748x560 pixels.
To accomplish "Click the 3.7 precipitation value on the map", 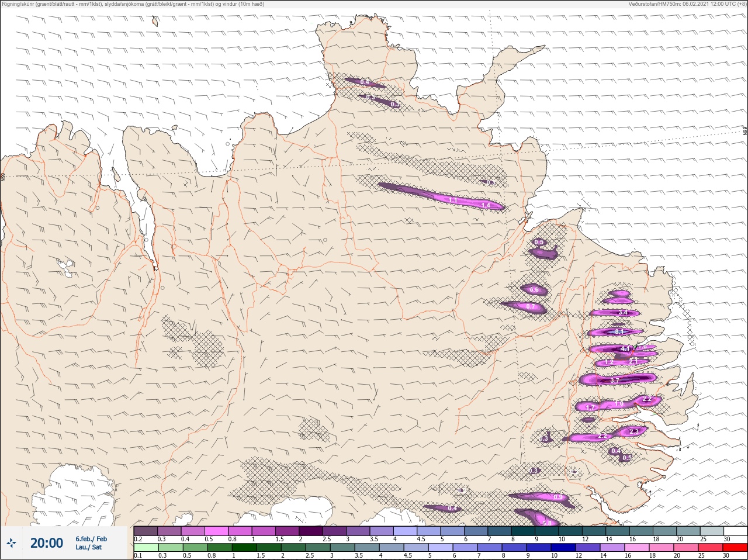I will 614,381.
